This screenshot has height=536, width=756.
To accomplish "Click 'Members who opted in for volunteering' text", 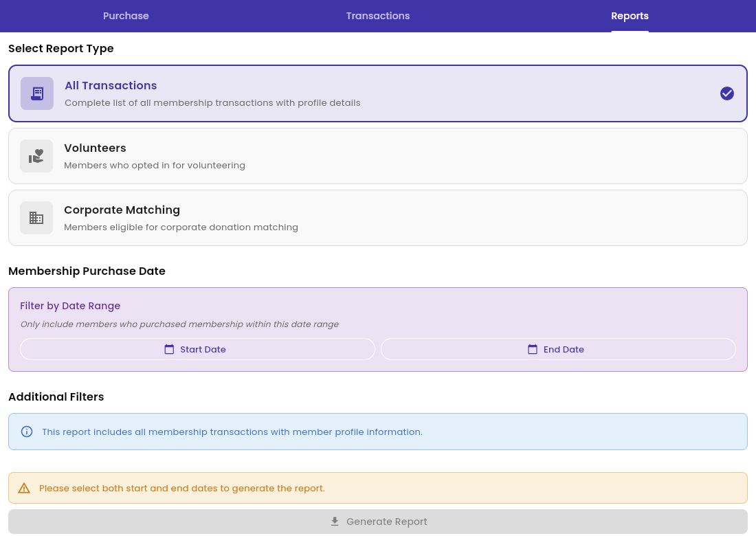I will point(155,166).
